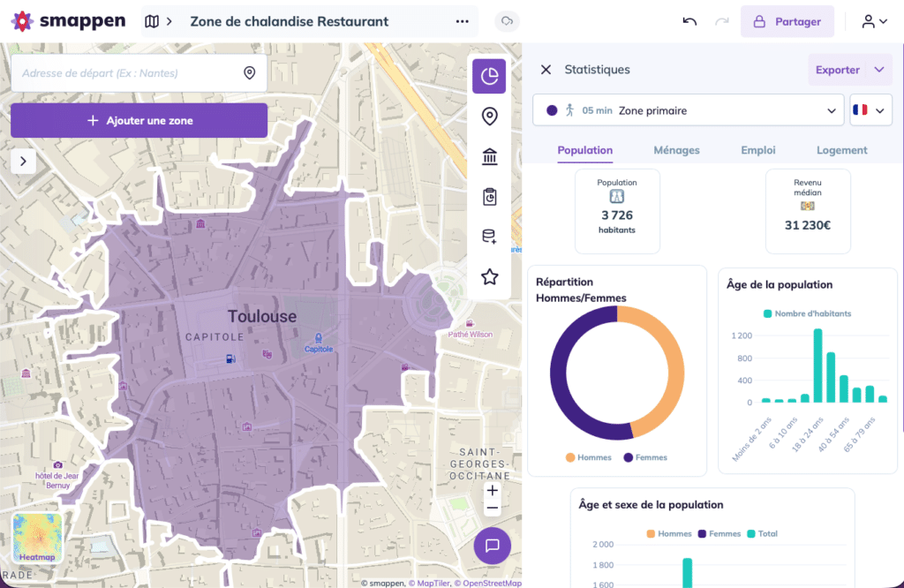
Task: Click the orange Hommes donut segment
Action: click(674, 369)
